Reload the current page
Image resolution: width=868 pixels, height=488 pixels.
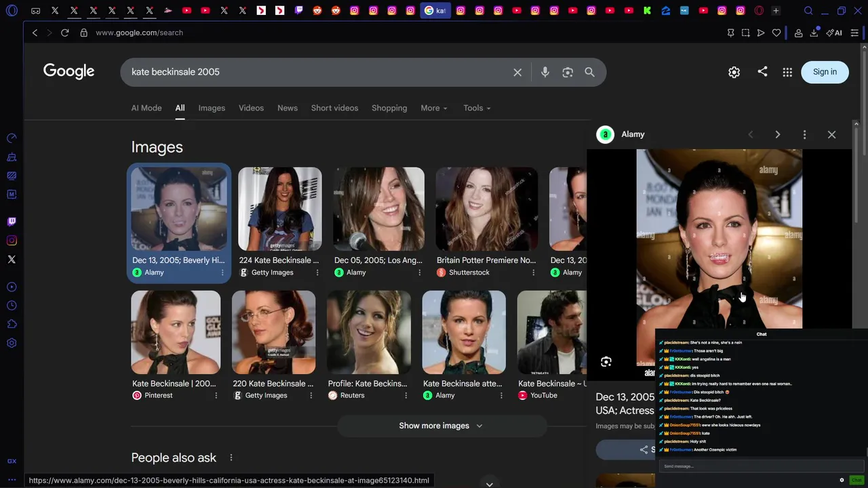[65, 33]
